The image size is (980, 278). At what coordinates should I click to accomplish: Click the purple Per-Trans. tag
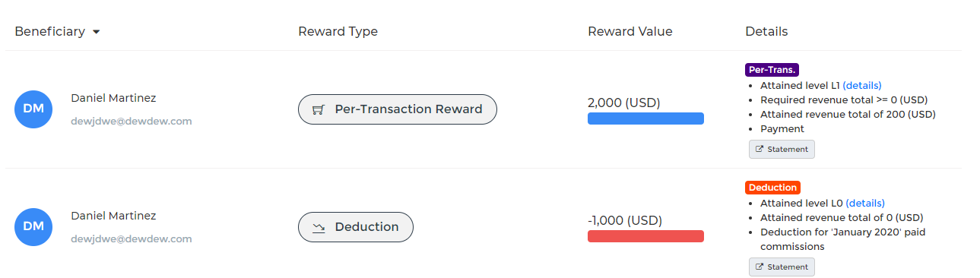772,70
